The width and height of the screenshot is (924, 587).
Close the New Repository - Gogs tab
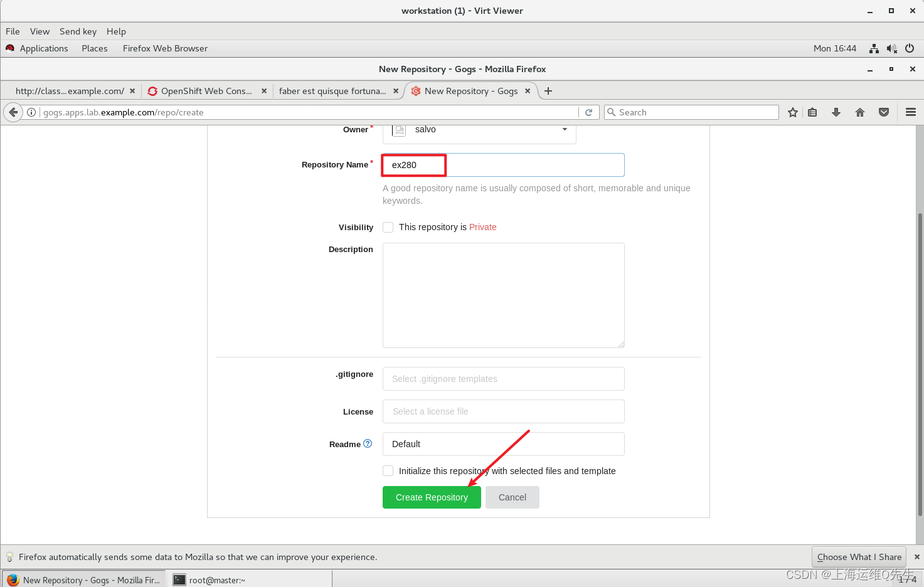(528, 91)
